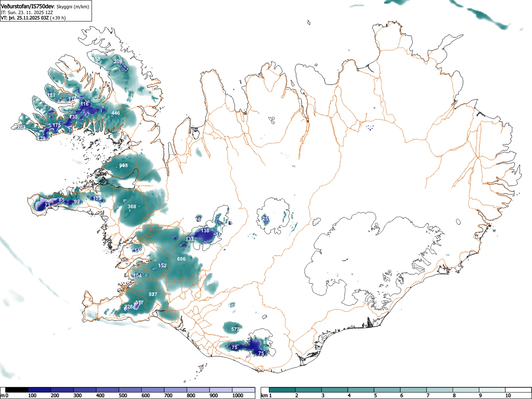Click the 149 visibility value on the map
Screen dimensions: 532x399
click(138, 250)
